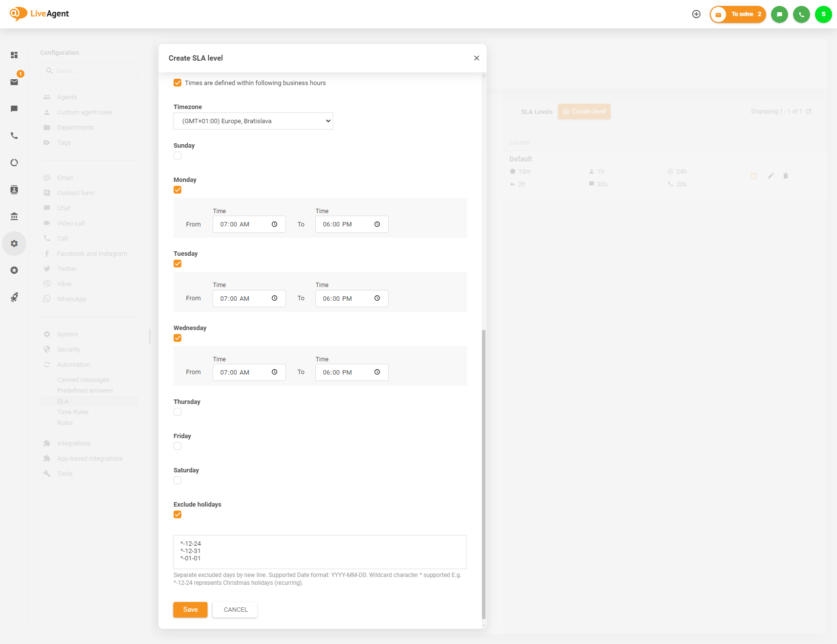Open the Tickets inbox from the sidebar
Viewport: 837px width, 644px height.
click(14, 82)
